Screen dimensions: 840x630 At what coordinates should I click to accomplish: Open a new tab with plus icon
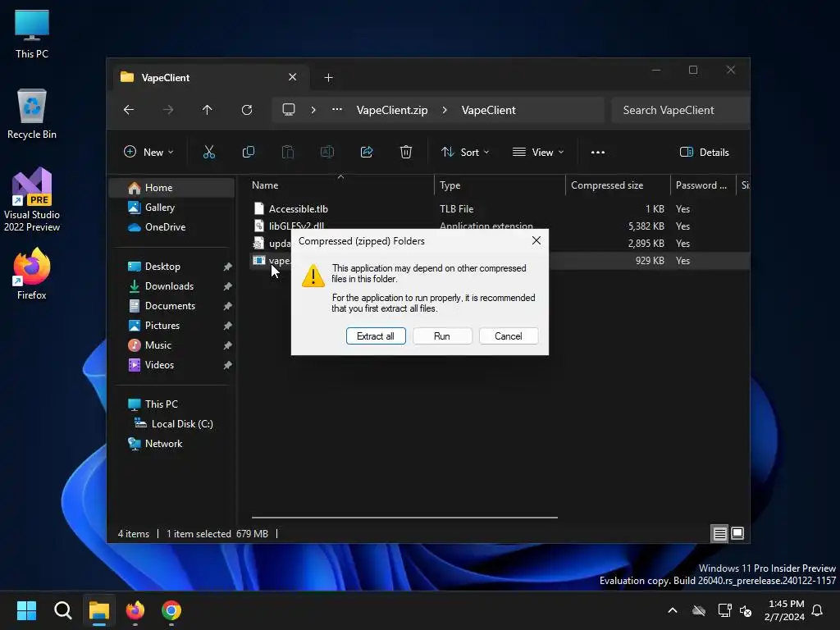coord(328,78)
